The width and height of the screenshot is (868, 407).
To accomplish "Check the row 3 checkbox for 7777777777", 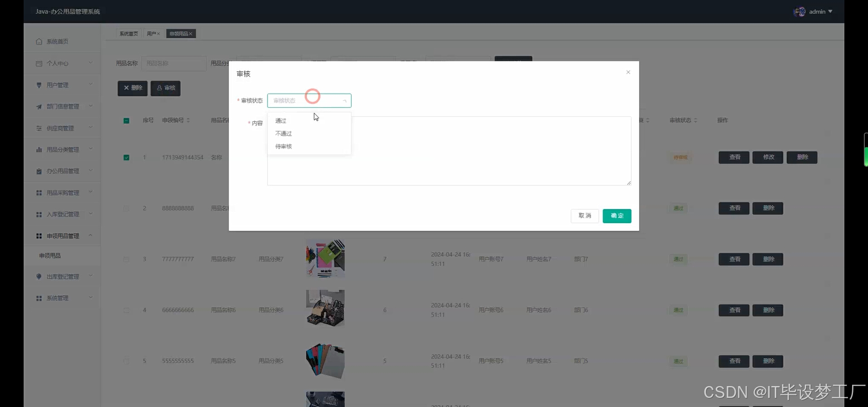I will (x=126, y=259).
